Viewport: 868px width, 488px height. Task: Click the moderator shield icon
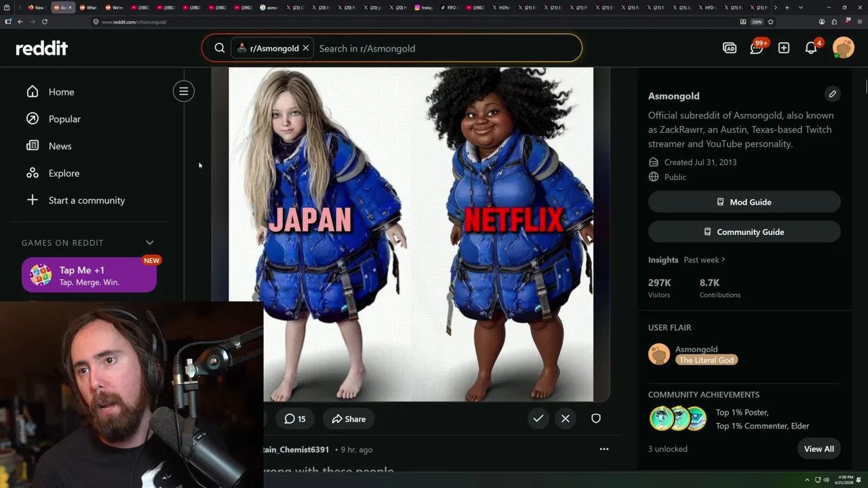(596, 419)
